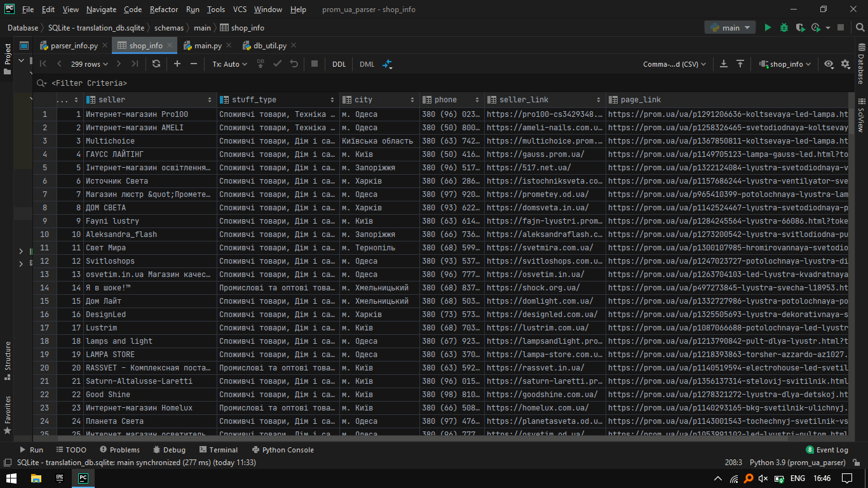The image size is (868, 488).
Task: Open the Terminal tool window
Action: click(218, 450)
